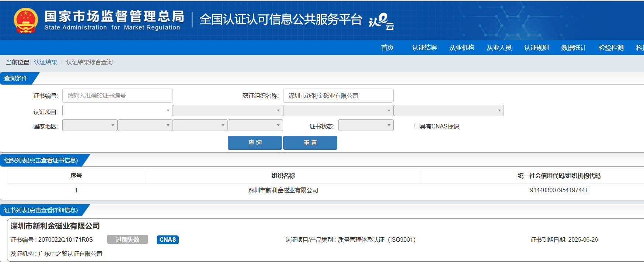The height and width of the screenshot is (262, 644).
Task: Open the first 国家地区 dropdown
Action: [90, 125]
